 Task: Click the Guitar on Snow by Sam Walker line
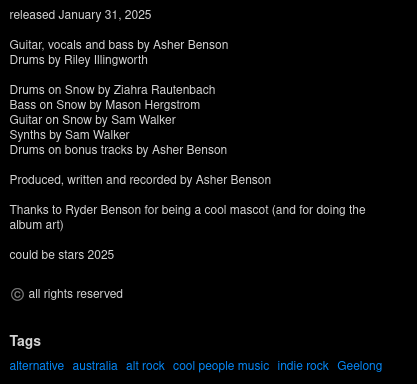click(93, 120)
